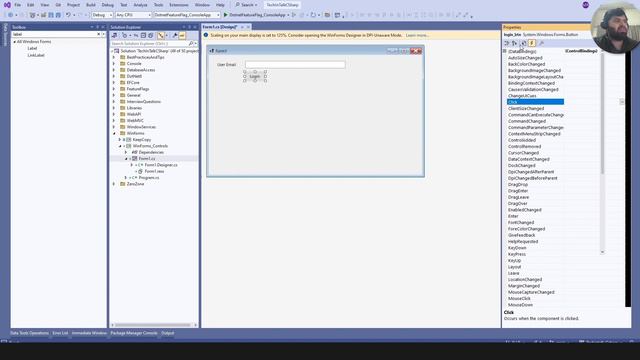Open the Extensions menu

(x=179, y=5)
